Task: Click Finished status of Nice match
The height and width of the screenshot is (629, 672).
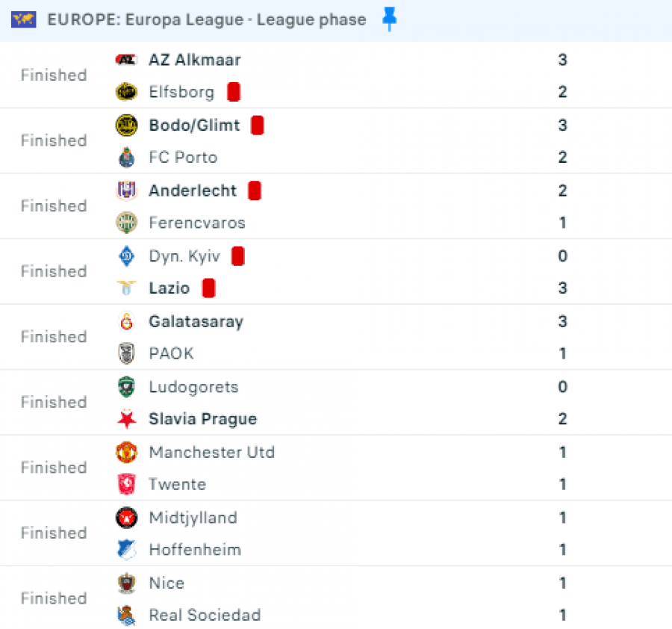Action: 54,598
